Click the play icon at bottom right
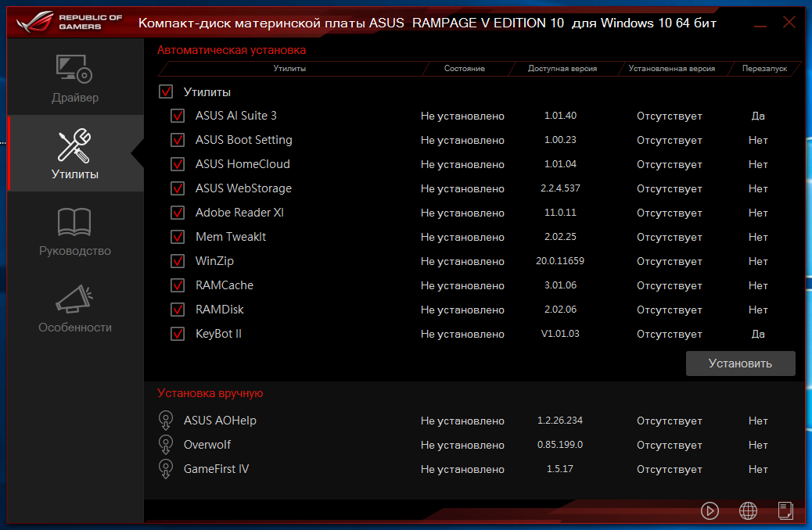 pos(710,510)
